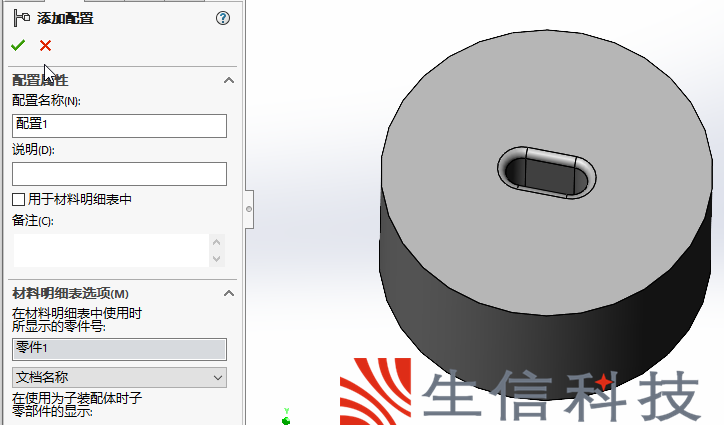The width and height of the screenshot is (724, 425).
Task: Open the 文档名称 dropdown
Action: pos(119,377)
